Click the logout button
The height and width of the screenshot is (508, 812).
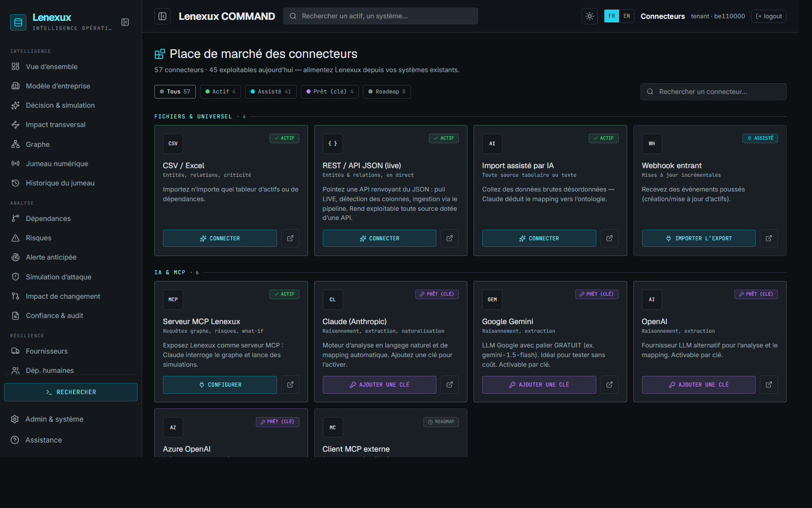point(769,16)
